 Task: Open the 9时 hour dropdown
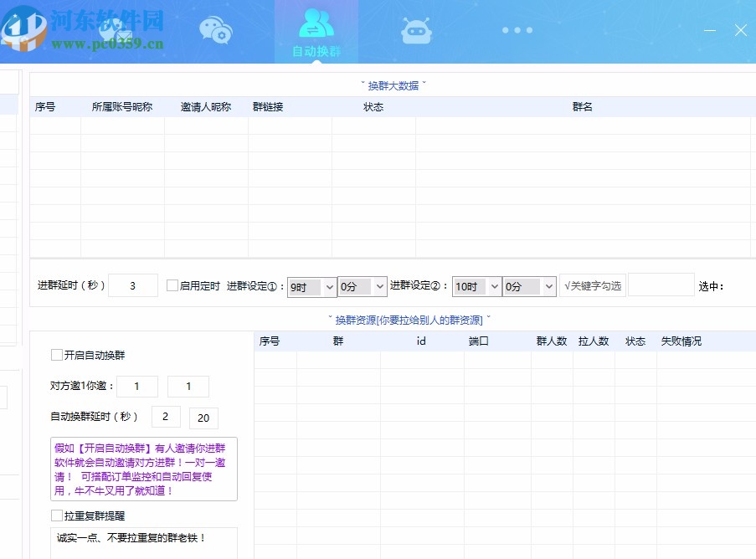(x=311, y=287)
